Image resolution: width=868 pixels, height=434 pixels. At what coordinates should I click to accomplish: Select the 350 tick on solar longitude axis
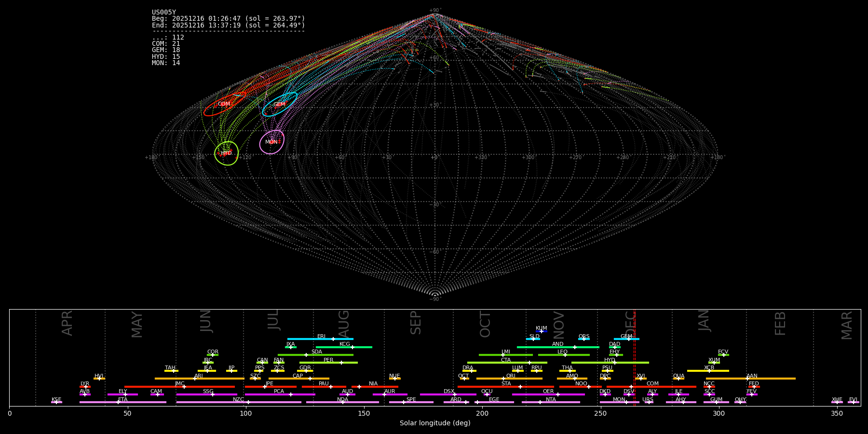coord(837,413)
